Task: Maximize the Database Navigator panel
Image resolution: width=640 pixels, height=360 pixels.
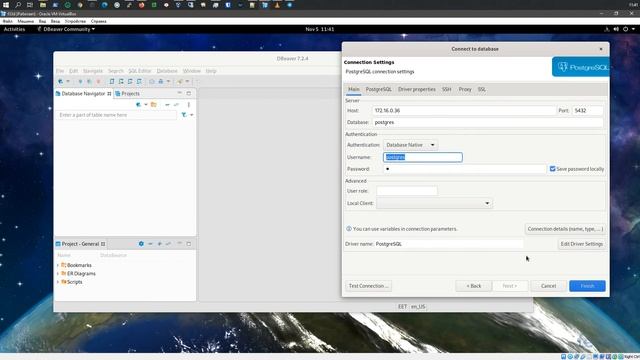Action: coord(189,93)
